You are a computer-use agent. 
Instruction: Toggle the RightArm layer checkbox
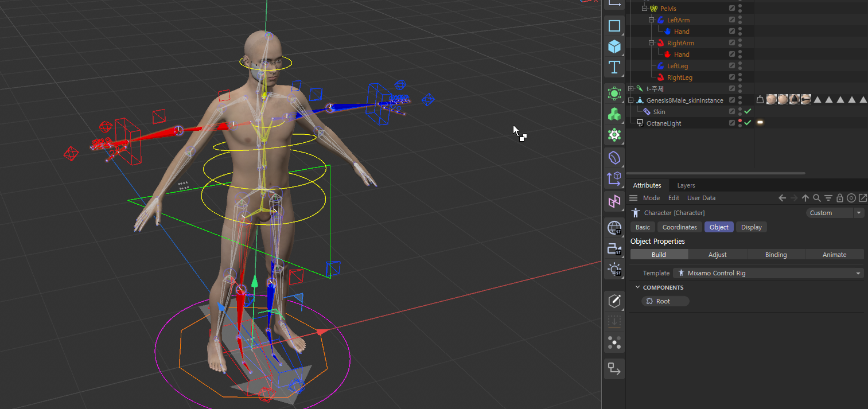tap(732, 43)
